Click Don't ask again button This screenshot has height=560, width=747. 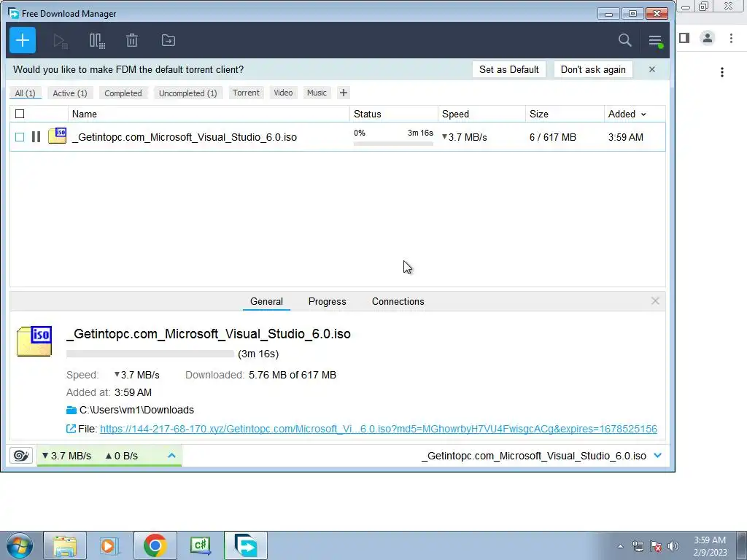point(593,69)
